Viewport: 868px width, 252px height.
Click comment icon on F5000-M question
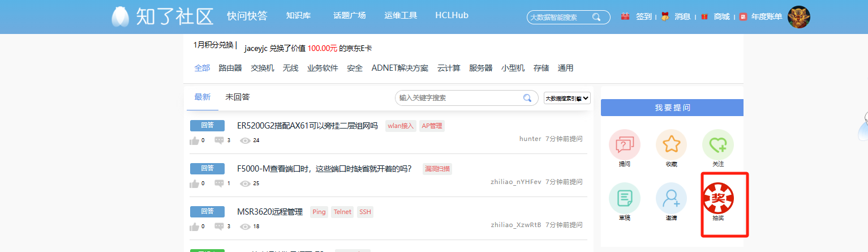click(x=220, y=183)
